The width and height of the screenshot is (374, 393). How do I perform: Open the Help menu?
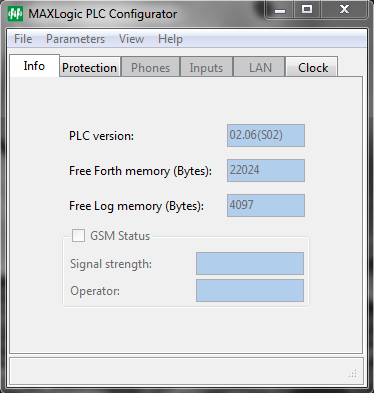(x=170, y=39)
